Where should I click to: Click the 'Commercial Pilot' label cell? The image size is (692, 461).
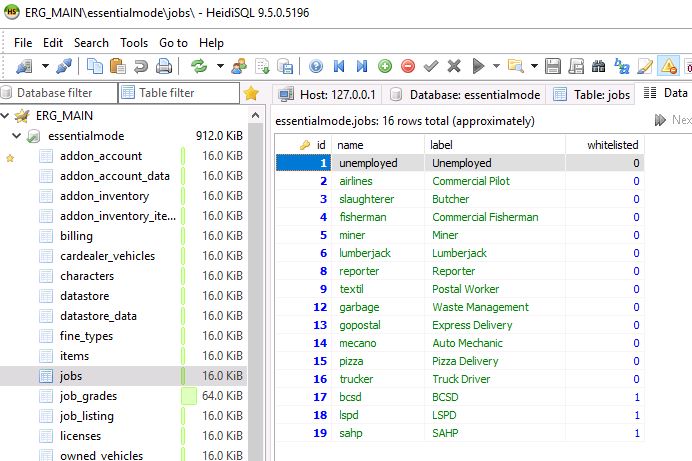coord(495,181)
